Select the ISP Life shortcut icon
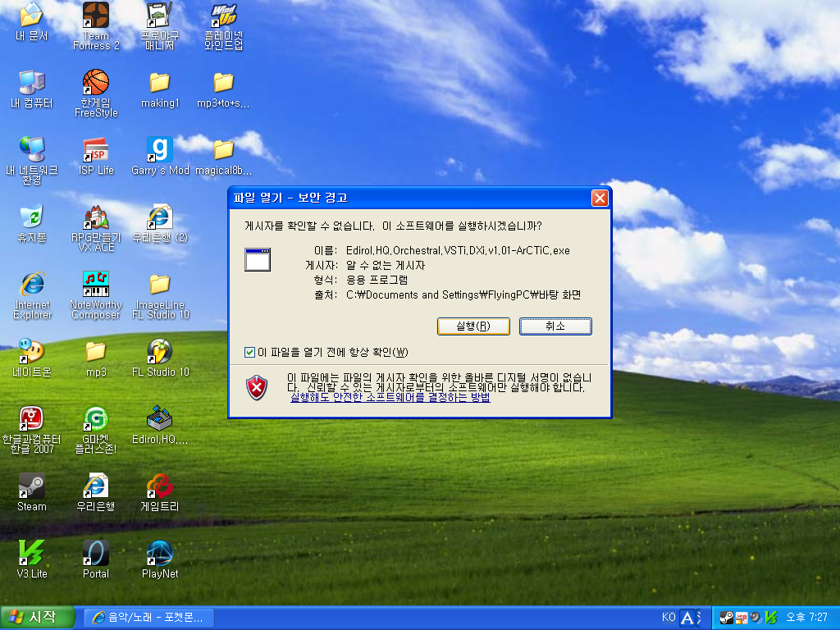The image size is (840, 630). pos(96,156)
